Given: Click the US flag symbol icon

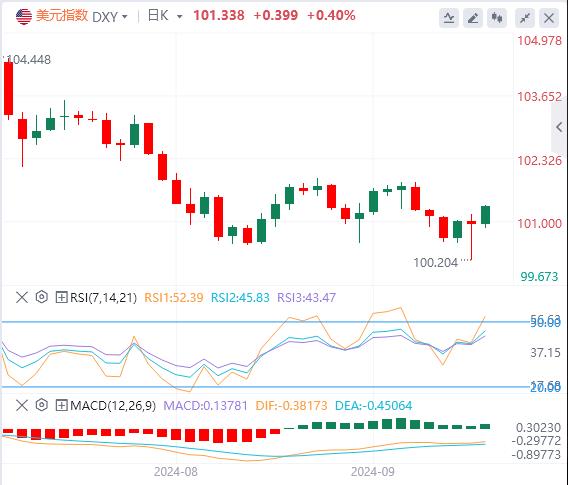Looking at the screenshot, I should coord(24,17).
